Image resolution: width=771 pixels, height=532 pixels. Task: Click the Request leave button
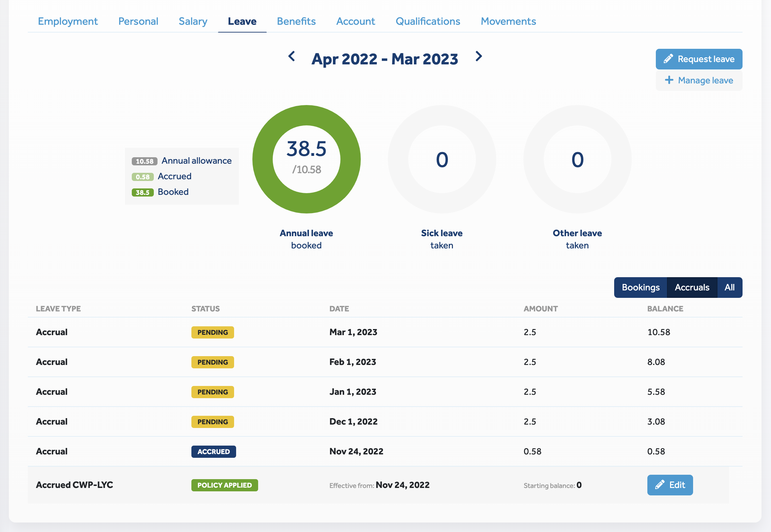(x=699, y=59)
